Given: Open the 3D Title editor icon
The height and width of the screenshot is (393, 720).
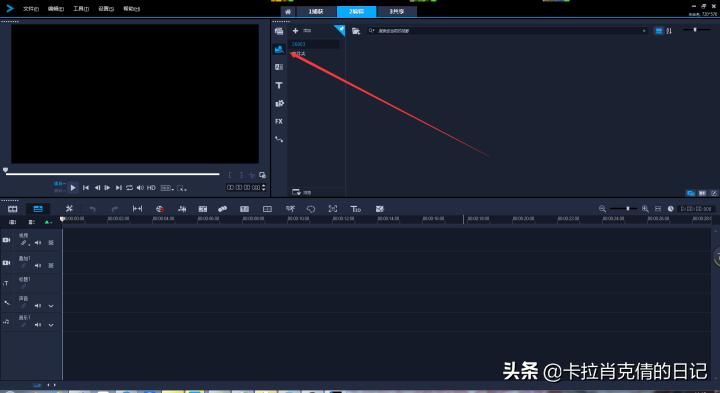Looking at the screenshot, I should coord(356,209).
